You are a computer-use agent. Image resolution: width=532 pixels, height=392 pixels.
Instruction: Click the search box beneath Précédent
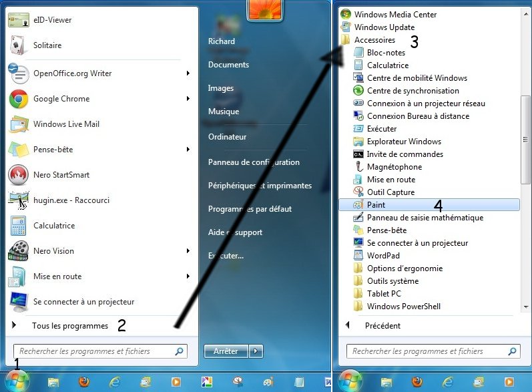[433, 351]
